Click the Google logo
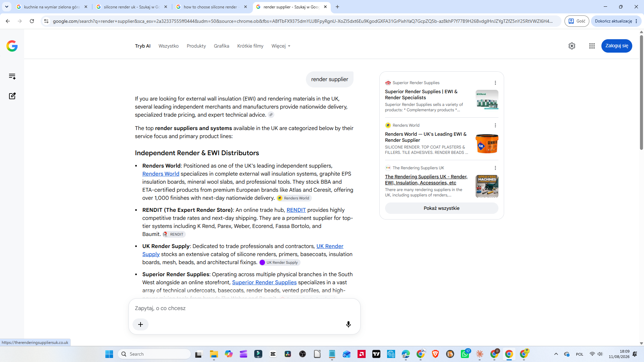644x362 pixels. (12, 46)
